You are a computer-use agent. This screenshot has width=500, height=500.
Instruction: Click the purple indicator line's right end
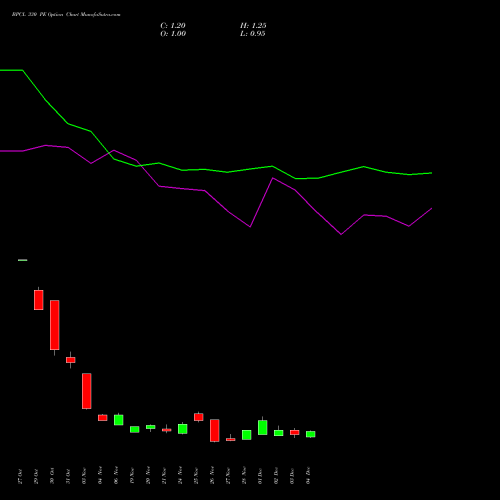tap(431, 209)
